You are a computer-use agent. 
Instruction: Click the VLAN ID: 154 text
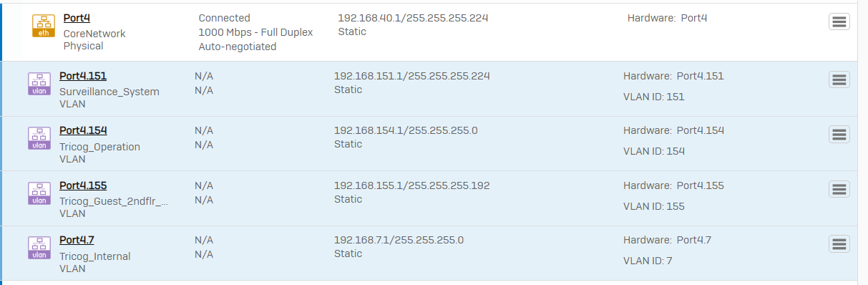(x=654, y=151)
